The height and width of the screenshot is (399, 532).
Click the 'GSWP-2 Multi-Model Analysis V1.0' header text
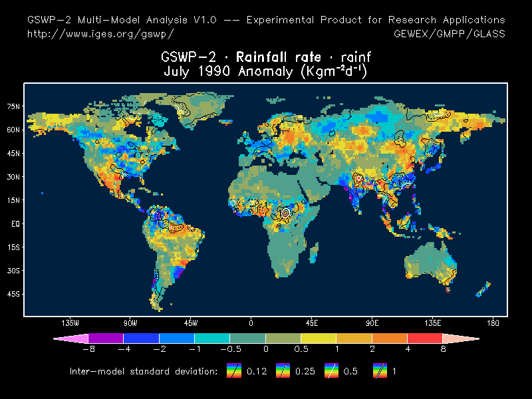pos(122,20)
